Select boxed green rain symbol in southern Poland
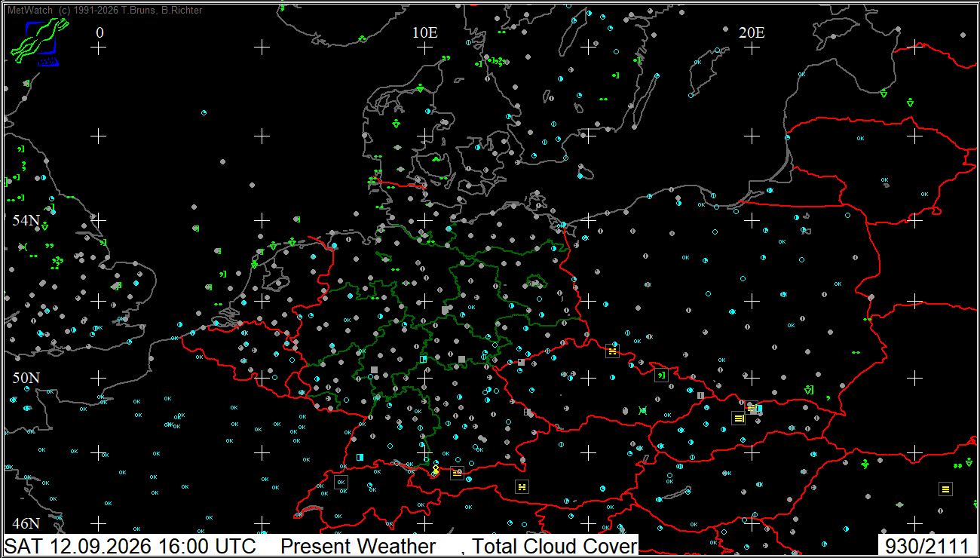Screen dimensions: 980x558 tap(661, 375)
